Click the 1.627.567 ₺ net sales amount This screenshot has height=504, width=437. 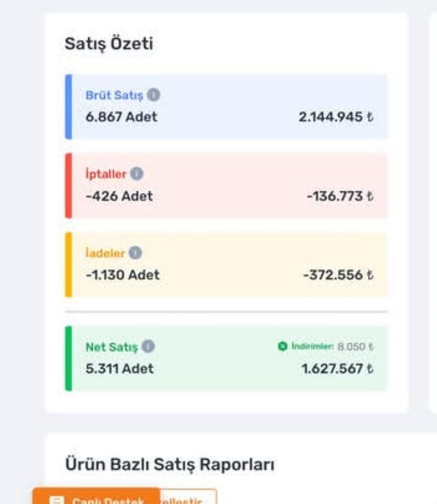tap(337, 369)
